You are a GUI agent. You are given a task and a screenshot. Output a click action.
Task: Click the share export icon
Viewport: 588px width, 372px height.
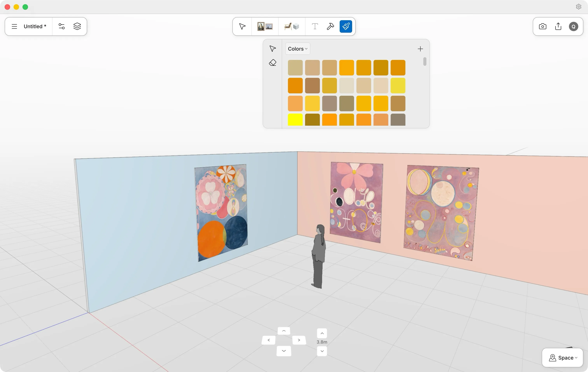point(558,26)
